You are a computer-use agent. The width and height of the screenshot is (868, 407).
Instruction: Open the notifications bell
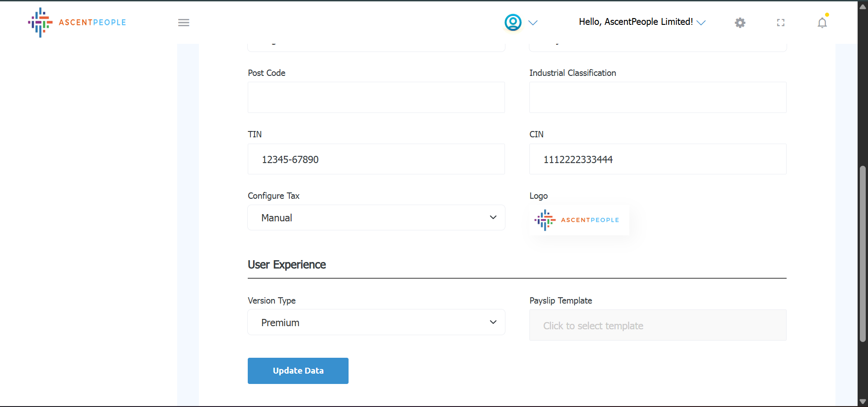(x=822, y=23)
